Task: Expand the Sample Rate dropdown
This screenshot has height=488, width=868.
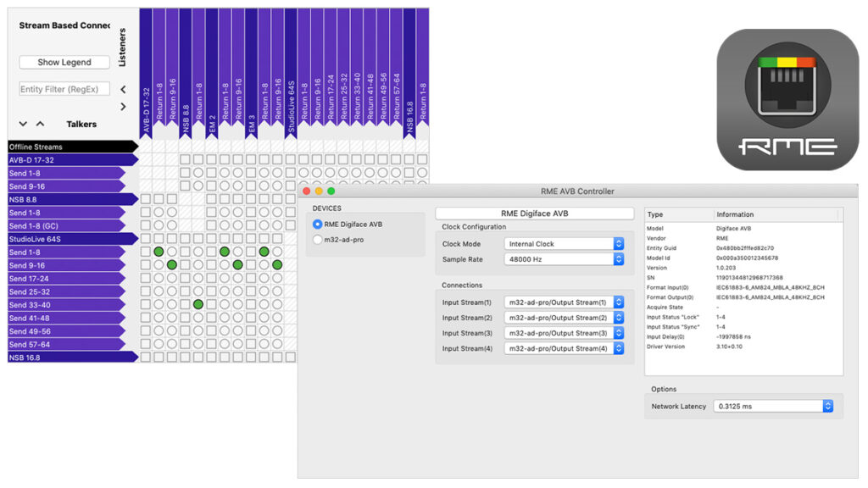Action: 564,259
